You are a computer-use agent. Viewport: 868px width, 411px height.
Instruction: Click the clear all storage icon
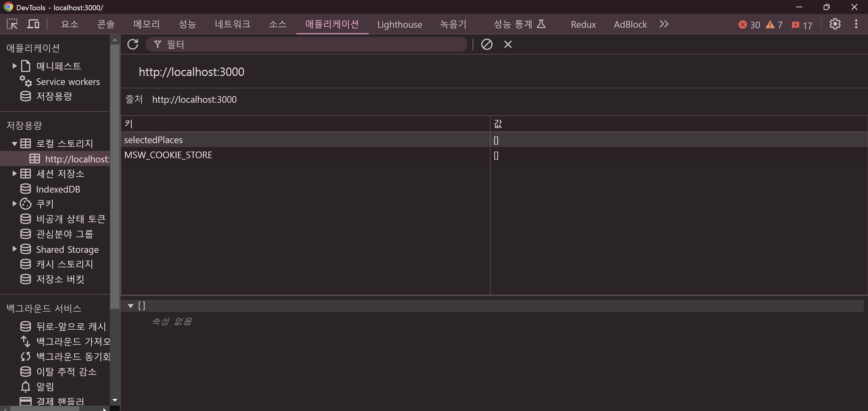click(487, 44)
